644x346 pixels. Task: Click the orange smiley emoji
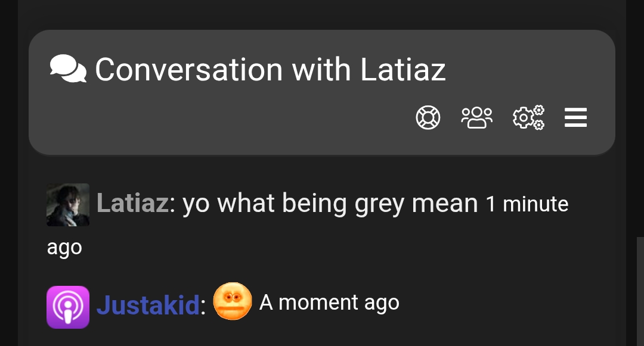coord(233,301)
